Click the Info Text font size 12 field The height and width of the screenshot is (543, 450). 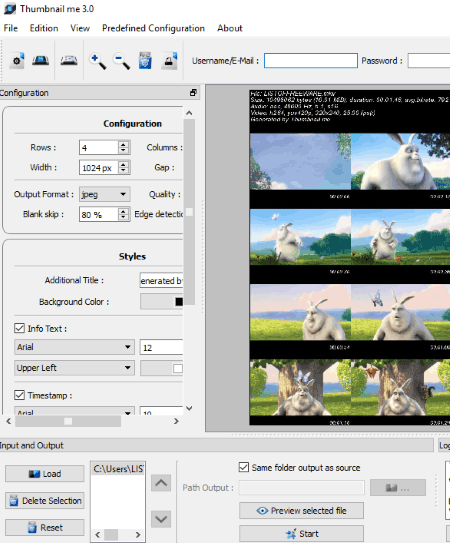(161, 347)
